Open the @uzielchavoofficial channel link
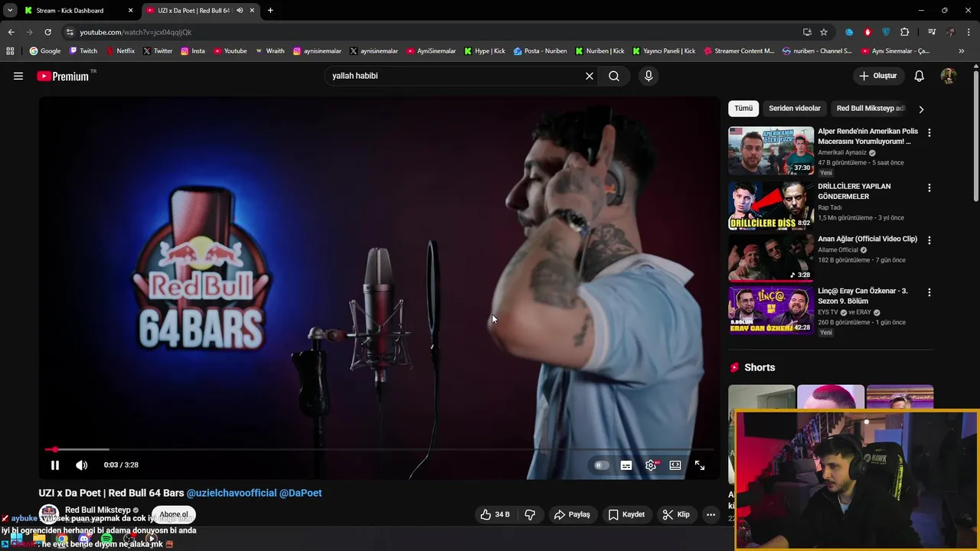 pyautogui.click(x=231, y=493)
